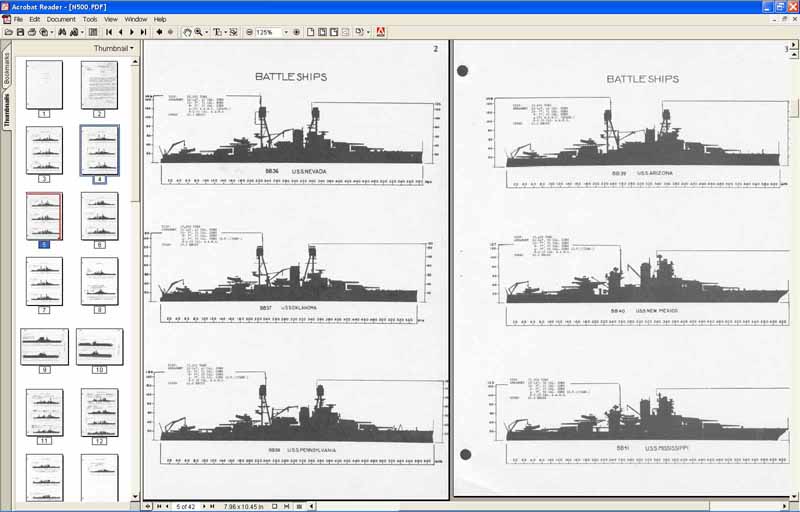This screenshot has height=512, width=800.
Task: Click the Zoom In plus button
Action: (296, 32)
